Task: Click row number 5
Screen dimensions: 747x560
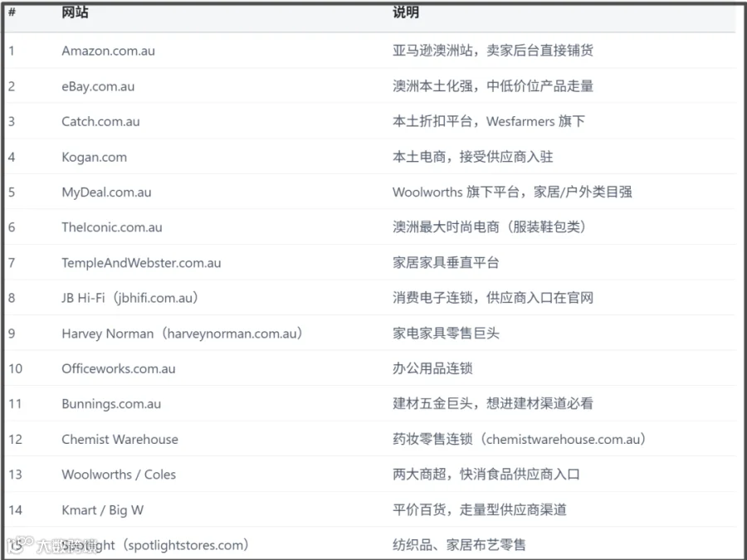Action: click(x=12, y=192)
